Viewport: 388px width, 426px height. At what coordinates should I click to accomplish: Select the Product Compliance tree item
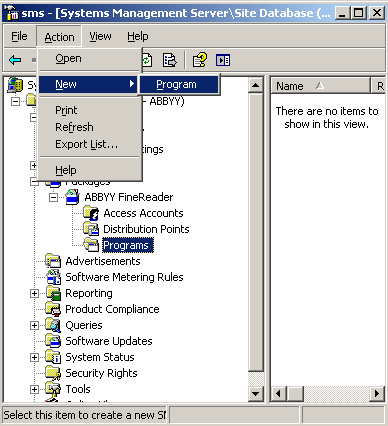[112, 309]
